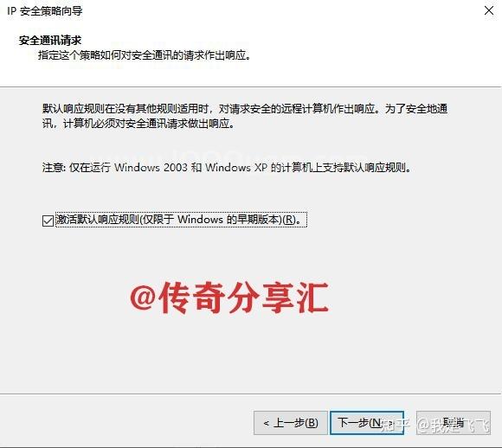Click the Windows XP text in note
Viewport: 502px width, 448px height.
tap(236, 168)
